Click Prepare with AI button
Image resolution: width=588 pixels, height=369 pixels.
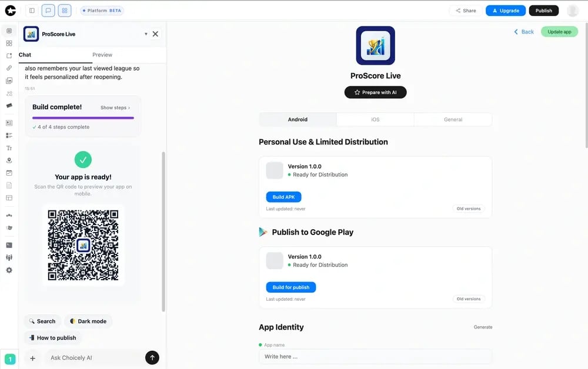tap(375, 92)
